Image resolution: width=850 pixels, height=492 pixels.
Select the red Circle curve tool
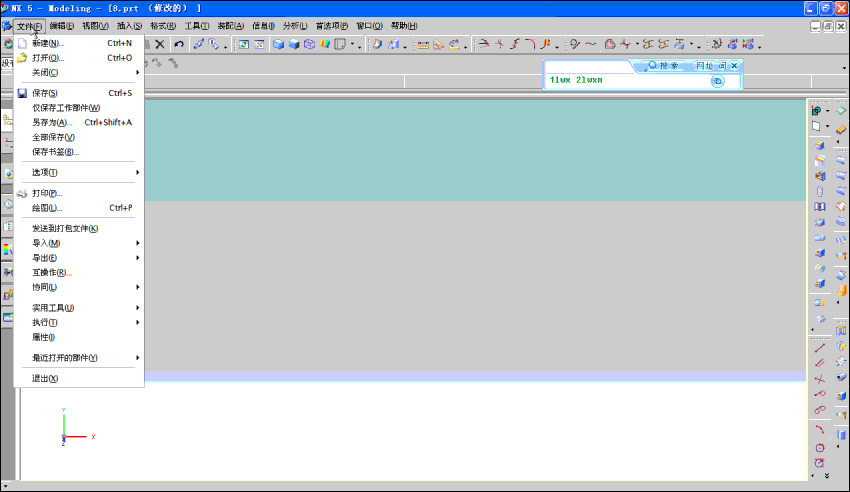point(820,448)
